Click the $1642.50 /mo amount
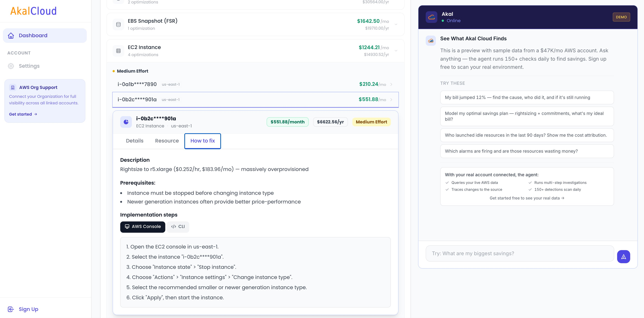Screen dimensions: 644x318 pos(373,21)
